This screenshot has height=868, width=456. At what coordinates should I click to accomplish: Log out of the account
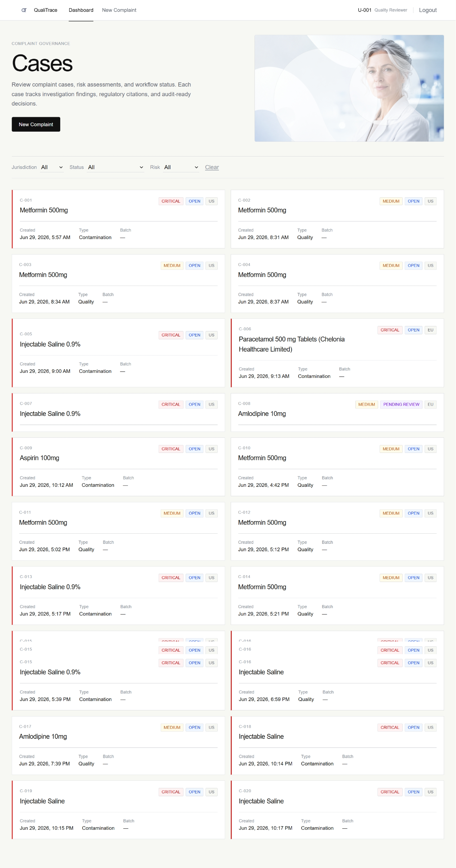point(428,10)
